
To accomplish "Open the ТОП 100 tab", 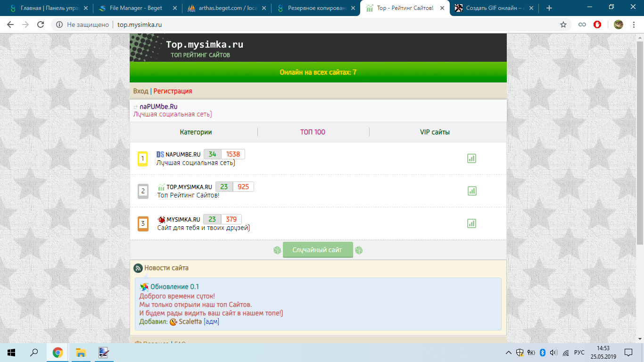I will 313,132.
